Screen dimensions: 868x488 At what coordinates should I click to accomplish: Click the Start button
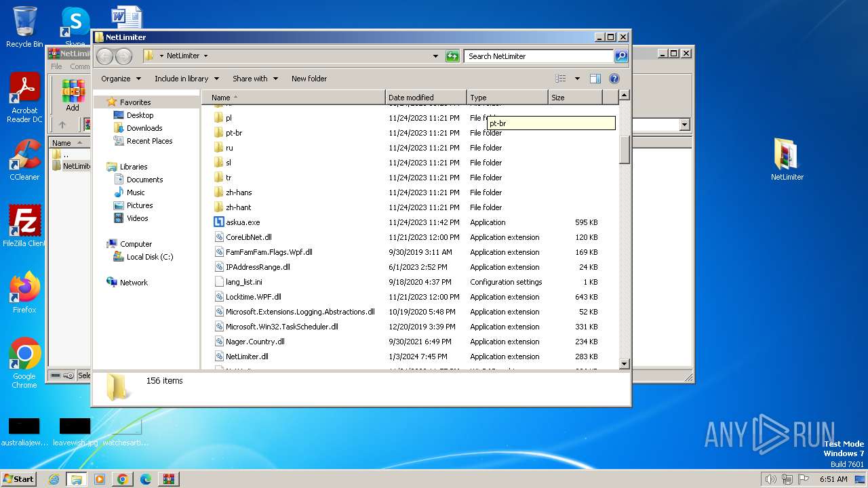pyautogui.click(x=19, y=479)
